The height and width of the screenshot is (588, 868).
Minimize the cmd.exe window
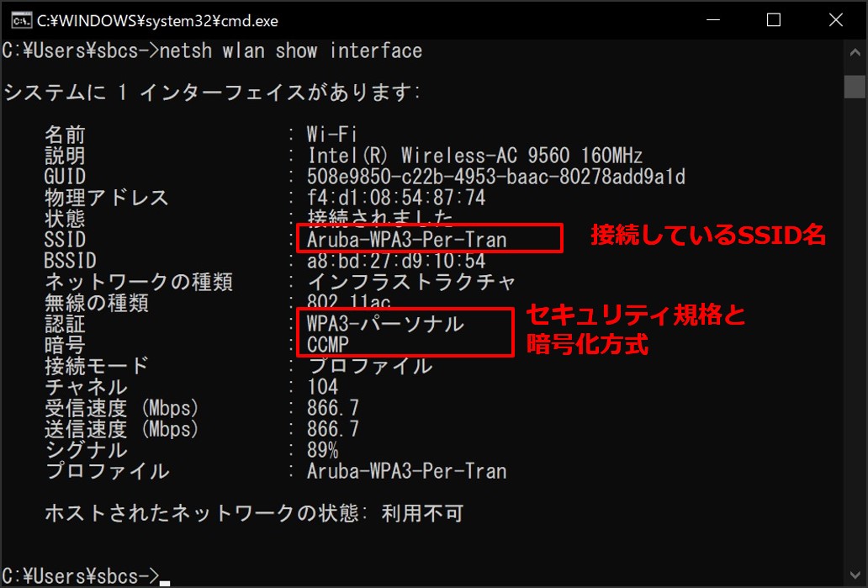pos(713,20)
